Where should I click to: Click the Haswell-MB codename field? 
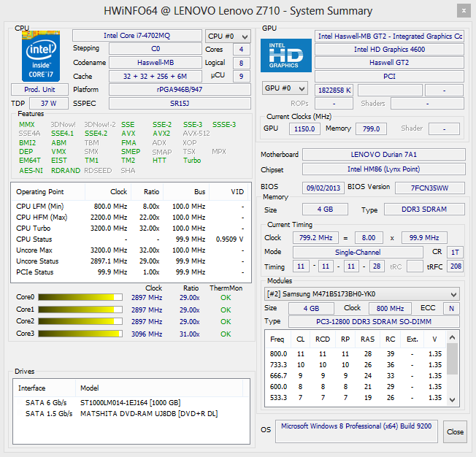pyautogui.click(x=156, y=63)
